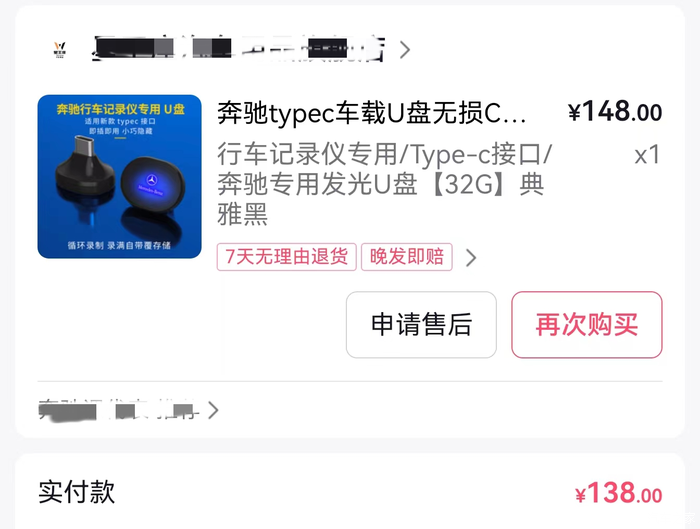Image resolution: width=700 pixels, height=529 pixels.
Task: Tap the glowing Mercedes logo on U盘 image
Action: point(152,180)
